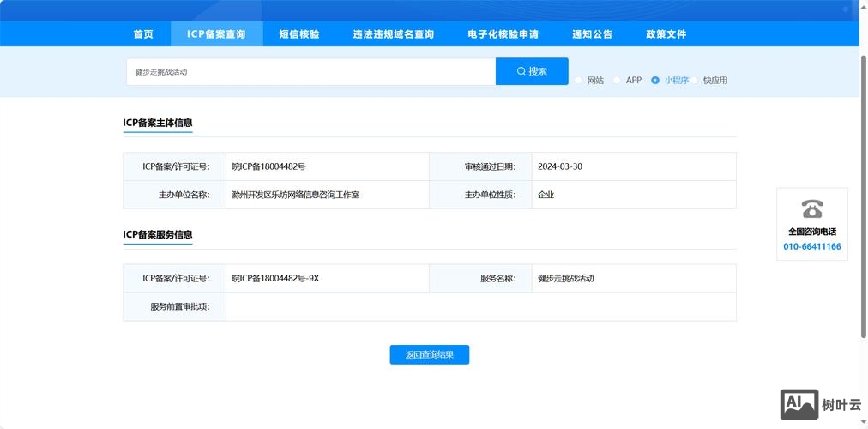The image size is (868, 429).
Task: Click the search field containing 健步走挑战活动
Action: [x=311, y=72]
